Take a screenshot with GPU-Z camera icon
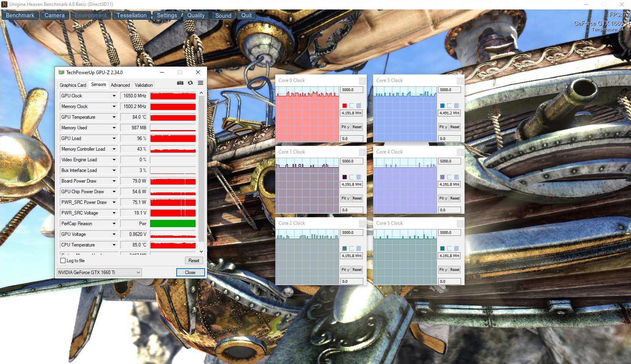Image resolution: width=631 pixels, height=364 pixels. pyautogui.click(x=180, y=83)
